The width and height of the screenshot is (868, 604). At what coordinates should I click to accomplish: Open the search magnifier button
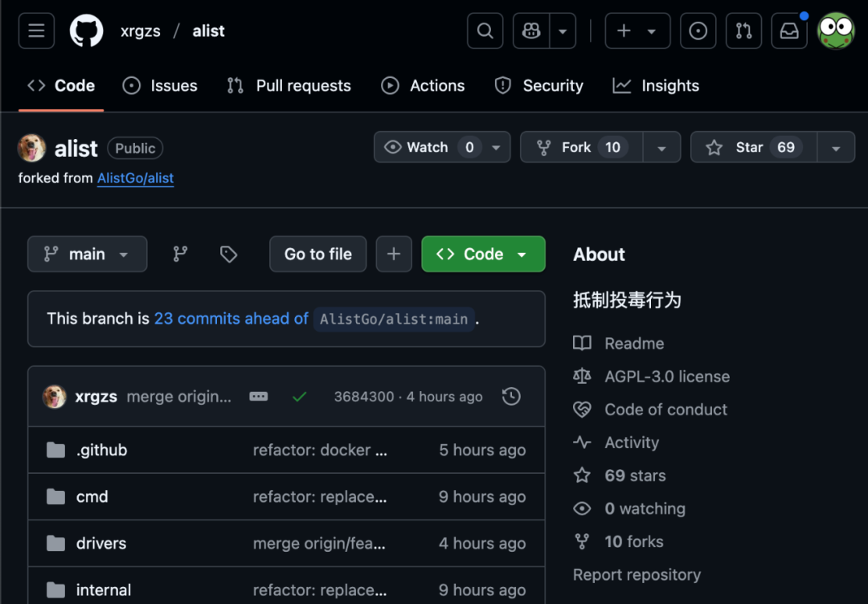click(485, 31)
